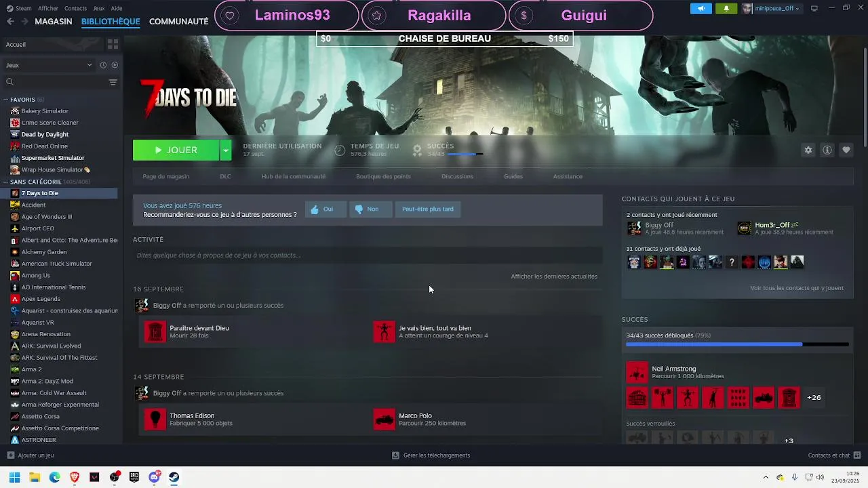Open game info icon
This screenshot has width=868, height=488.
[x=827, y=150]
